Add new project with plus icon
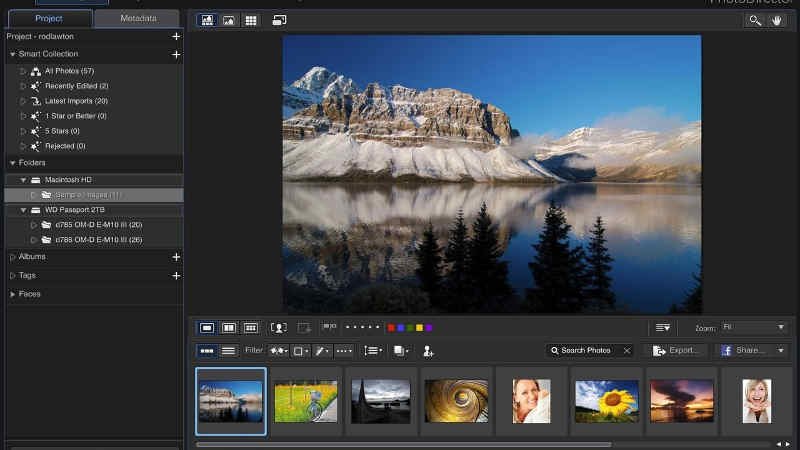 point(176,36)
